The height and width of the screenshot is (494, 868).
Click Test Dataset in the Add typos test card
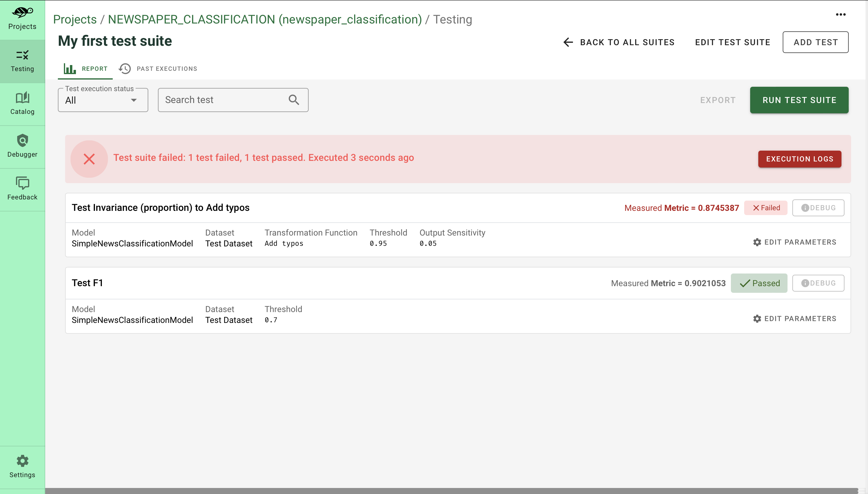pyautogui.click(x=229, y=243)
